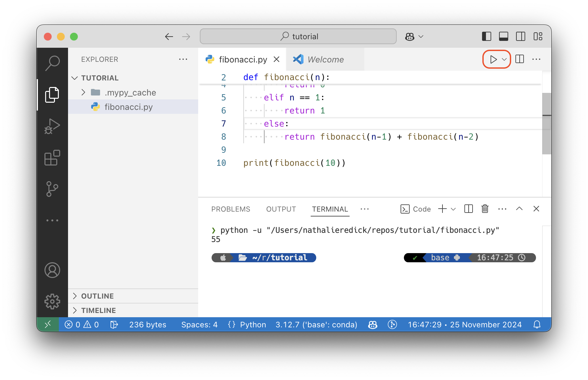The height and width of the screenshot is (380, 588).
Task: Show additional views ellipsis in activity bar
Action: click(x=52, y=220)
